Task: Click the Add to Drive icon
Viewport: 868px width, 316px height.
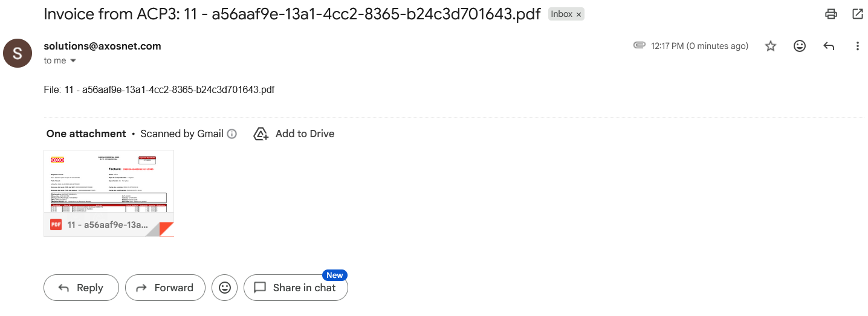Action: (x=261, y=134)
